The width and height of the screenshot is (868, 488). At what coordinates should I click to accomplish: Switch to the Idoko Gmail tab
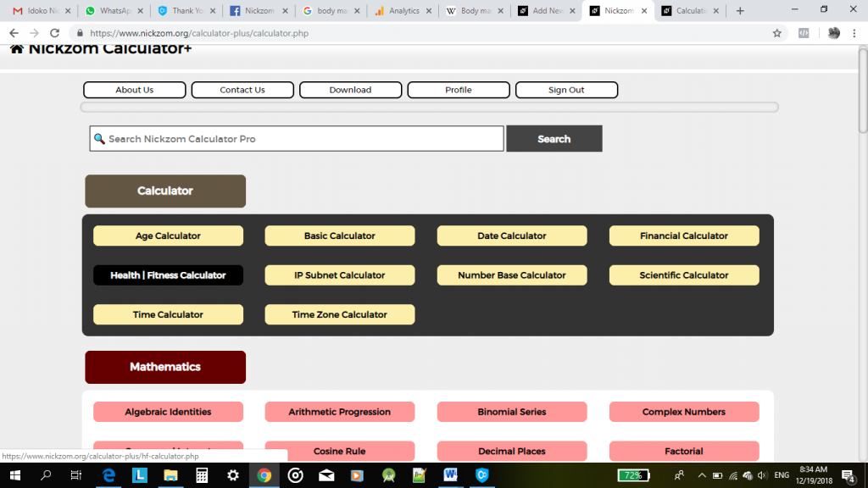click(42, 10)
